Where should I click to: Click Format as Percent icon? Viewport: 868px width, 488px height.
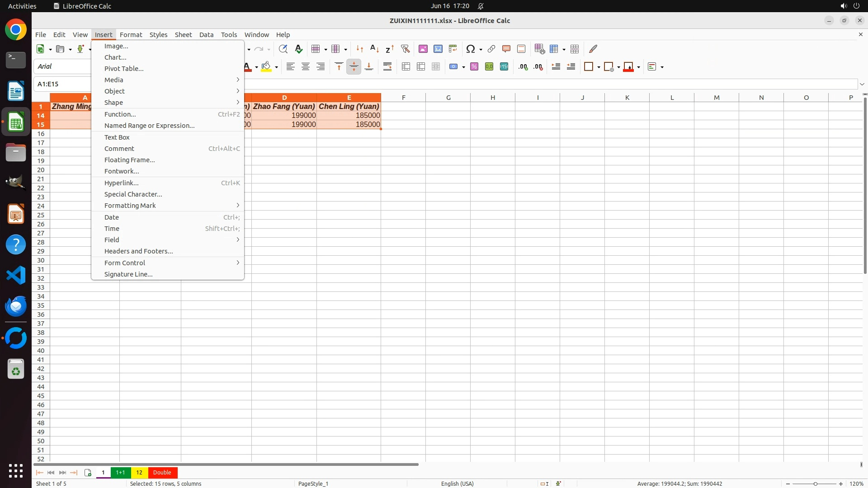point(474,67)
